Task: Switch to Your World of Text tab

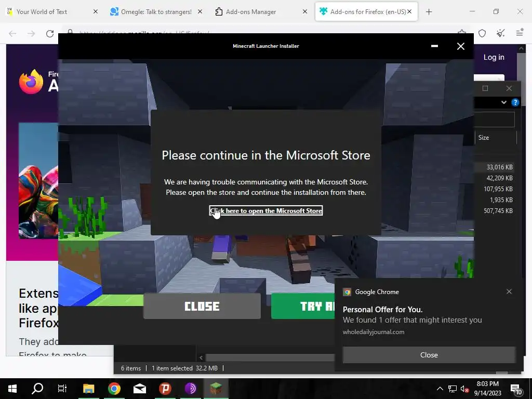Action: point(51,12)
